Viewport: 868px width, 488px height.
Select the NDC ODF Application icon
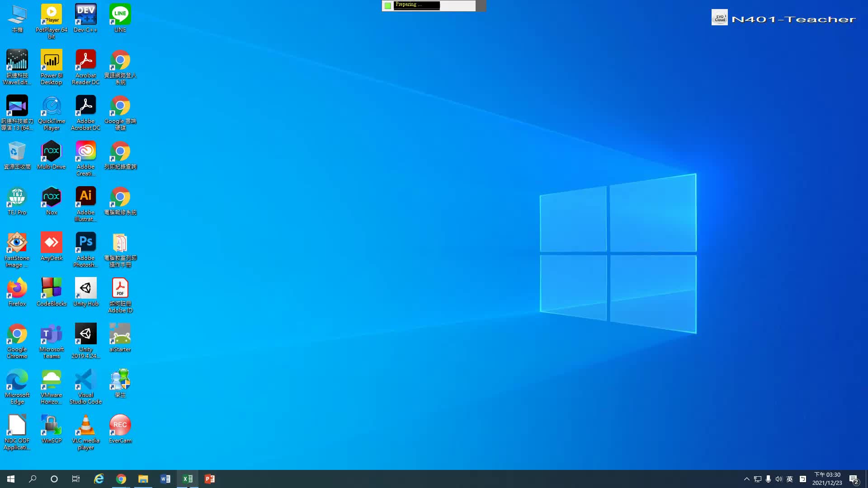pos(17,432)
